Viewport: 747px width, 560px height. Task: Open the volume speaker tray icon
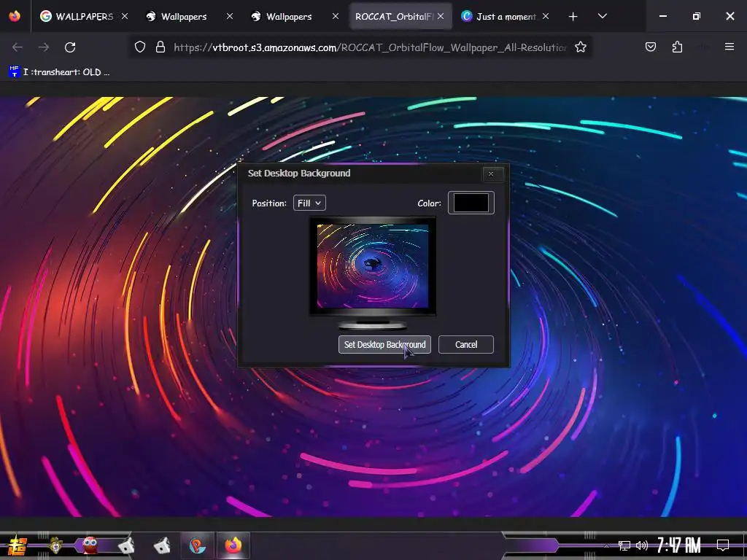(642, 545)
